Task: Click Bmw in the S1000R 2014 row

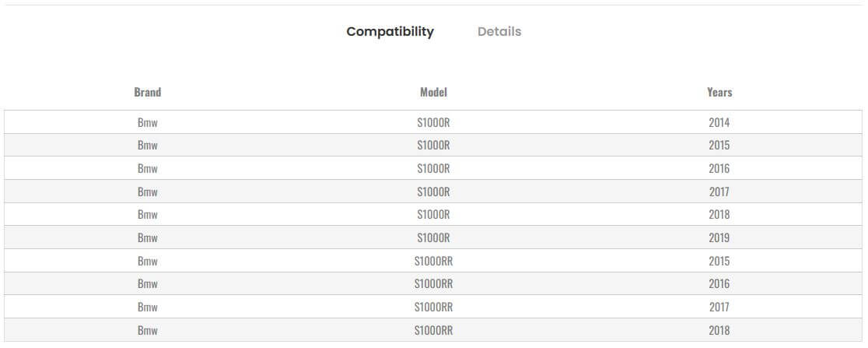Action: pos(147,122)
